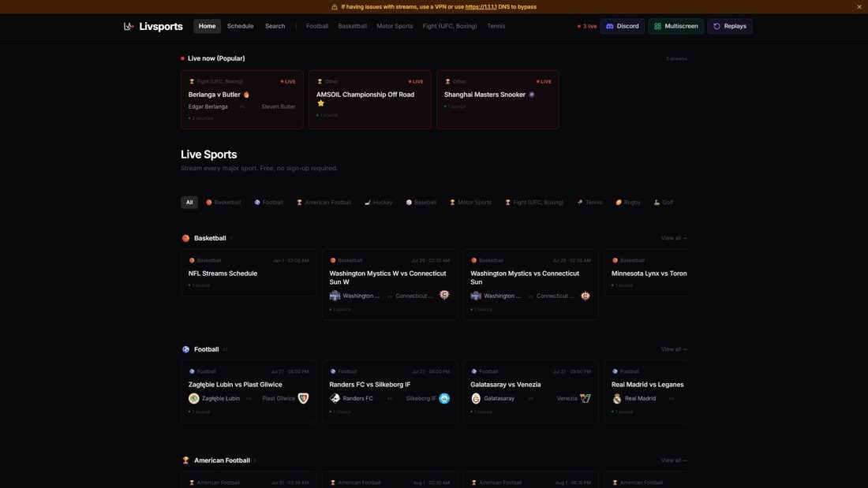
Task: Go to Fight (UFC, Boxing) top navigation link
Action: (x=450, y=26)
